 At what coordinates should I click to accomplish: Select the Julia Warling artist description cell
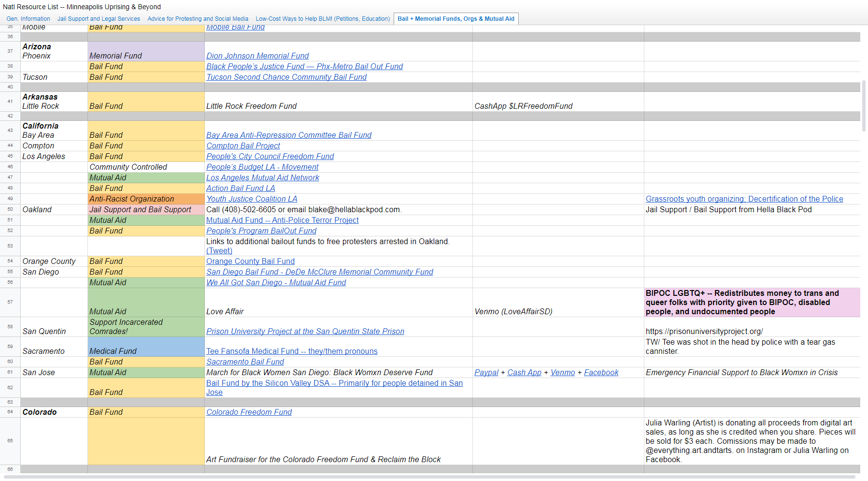click(752, 441)
